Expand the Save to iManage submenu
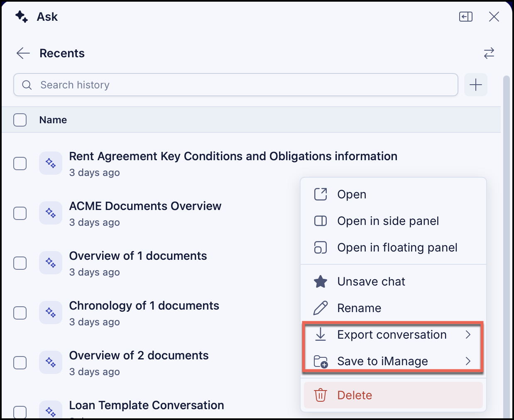This screenshot has width=514, height=420. 393,361
